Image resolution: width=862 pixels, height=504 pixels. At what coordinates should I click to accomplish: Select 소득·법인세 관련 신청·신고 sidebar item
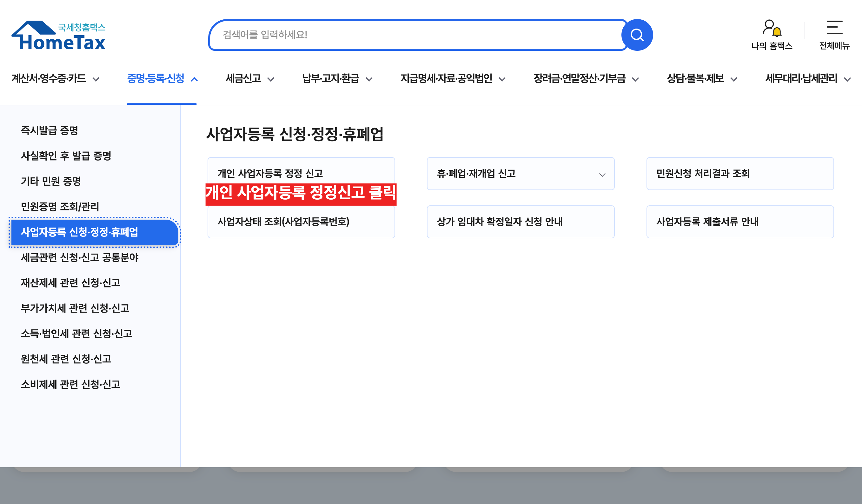click(x=76, y=333)
